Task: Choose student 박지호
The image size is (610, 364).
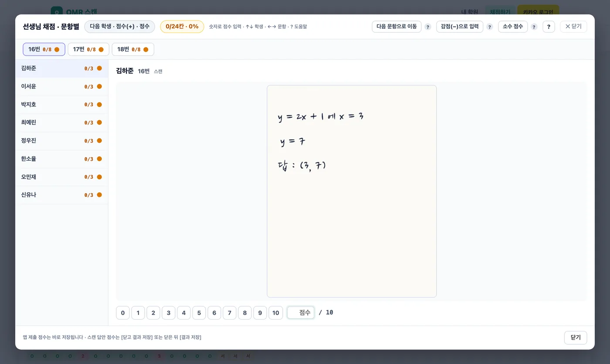Action: (x=61, y=104)
